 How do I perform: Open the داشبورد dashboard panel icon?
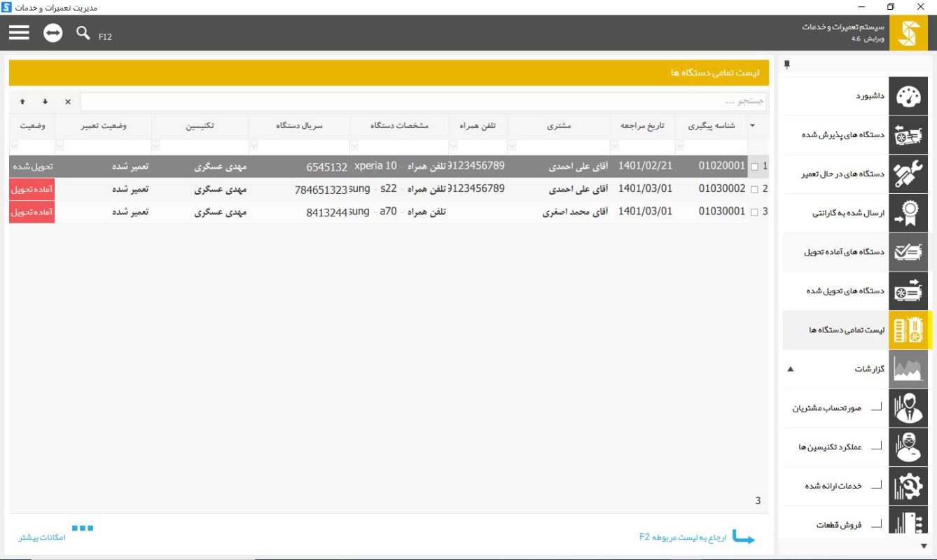[908, 95]
